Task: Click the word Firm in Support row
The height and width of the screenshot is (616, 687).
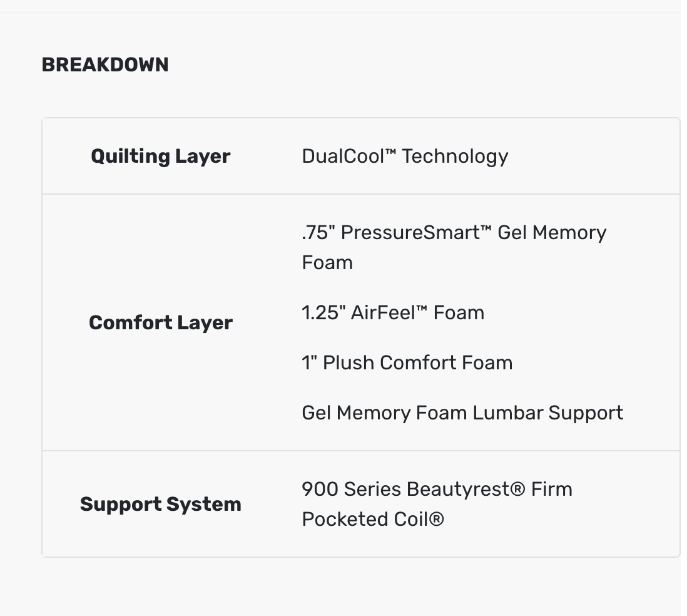Action: click(x=552, y=489)
